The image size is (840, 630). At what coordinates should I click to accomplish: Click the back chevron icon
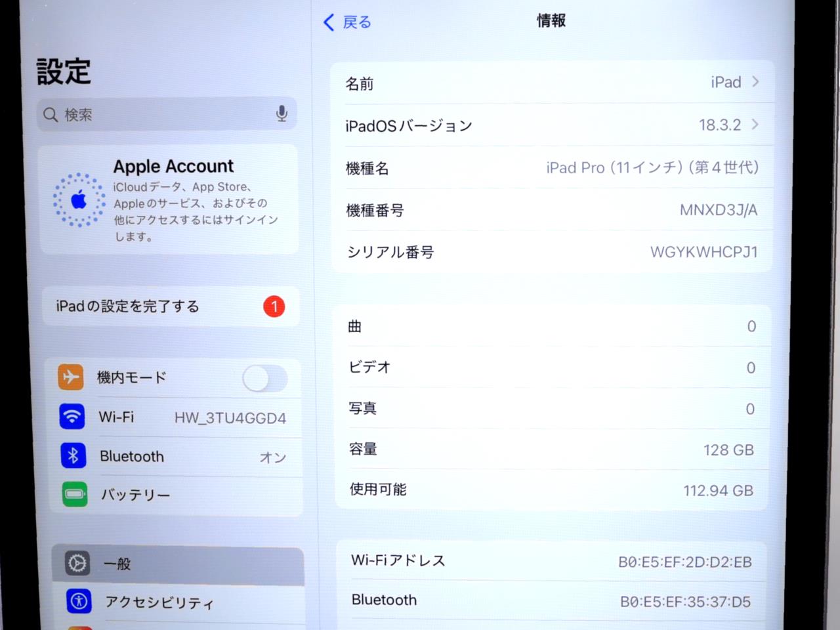[x=329, y=22]
